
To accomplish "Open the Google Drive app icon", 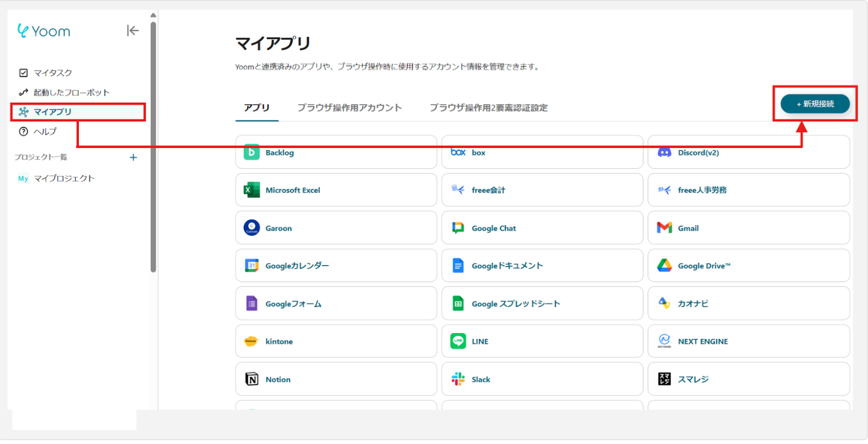I will 664,266.
